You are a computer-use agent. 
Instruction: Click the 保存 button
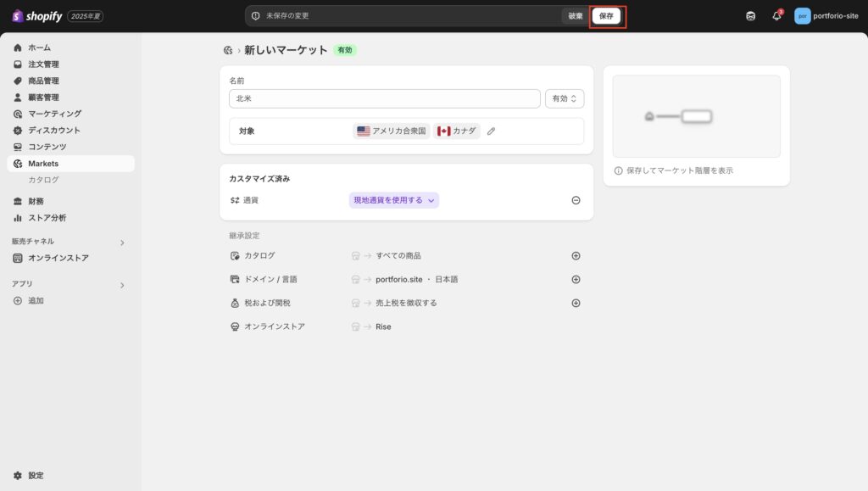(606, 16)
